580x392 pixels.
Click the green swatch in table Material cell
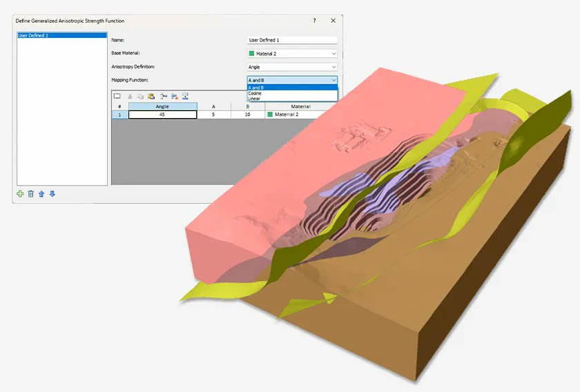(x=270, y=115)
